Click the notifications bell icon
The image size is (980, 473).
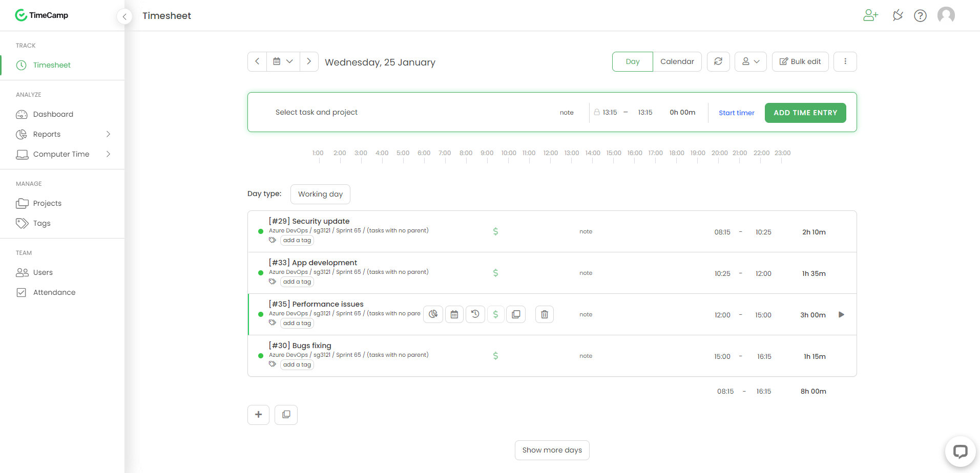897,15
